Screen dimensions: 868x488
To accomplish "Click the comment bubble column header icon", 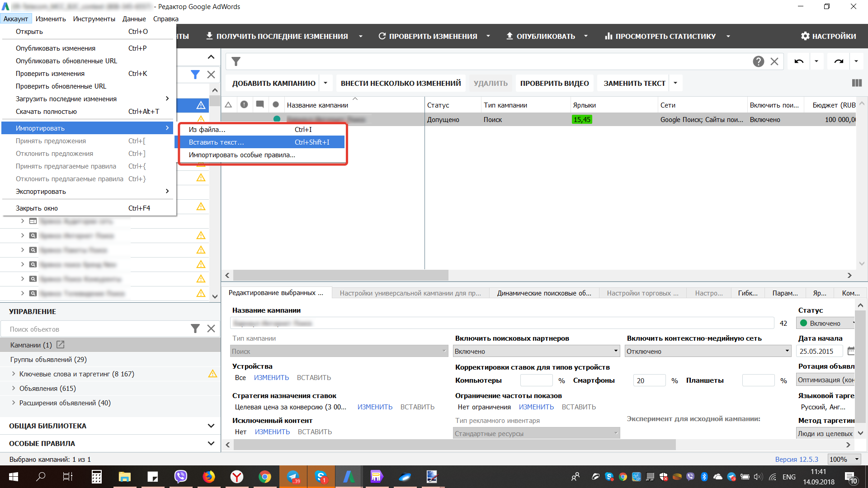I will (260, 105).
